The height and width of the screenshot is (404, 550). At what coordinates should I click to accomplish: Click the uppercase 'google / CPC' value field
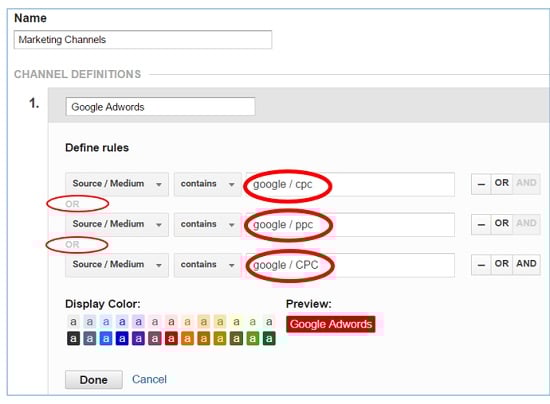pyautogui.click(x=350, y=265)
